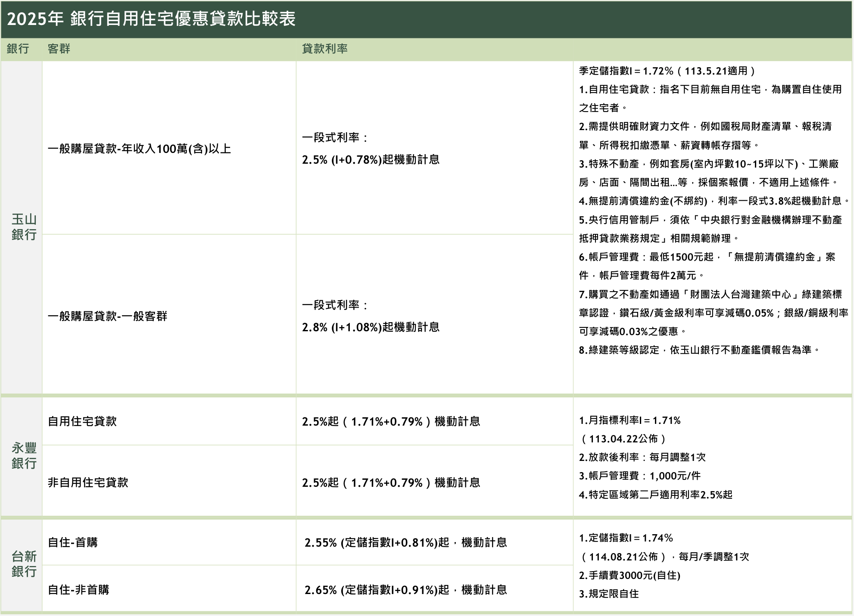Click 1.月指標利率I＝1.71% note

point(630,420)
